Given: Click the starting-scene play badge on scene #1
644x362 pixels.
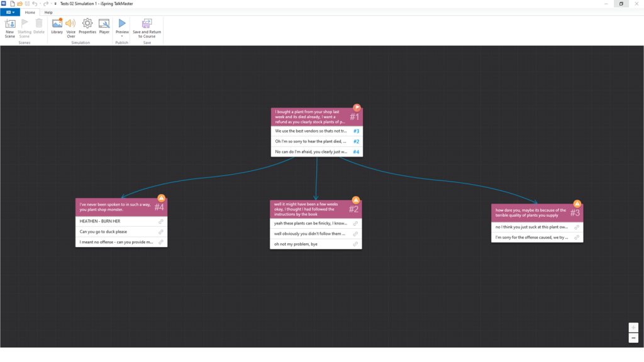Looking at the screenshot, I should [357, 107].
